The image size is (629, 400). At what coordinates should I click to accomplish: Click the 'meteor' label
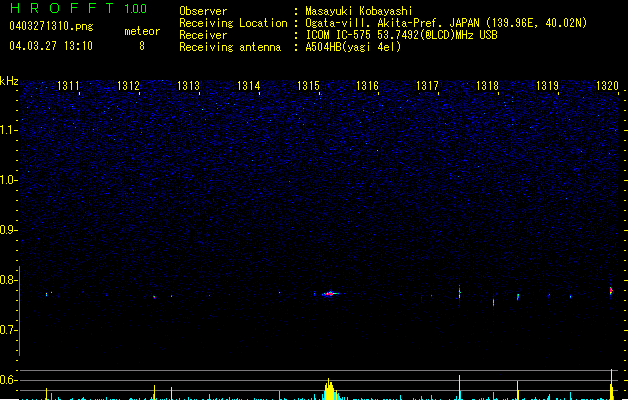click(142, 31)
